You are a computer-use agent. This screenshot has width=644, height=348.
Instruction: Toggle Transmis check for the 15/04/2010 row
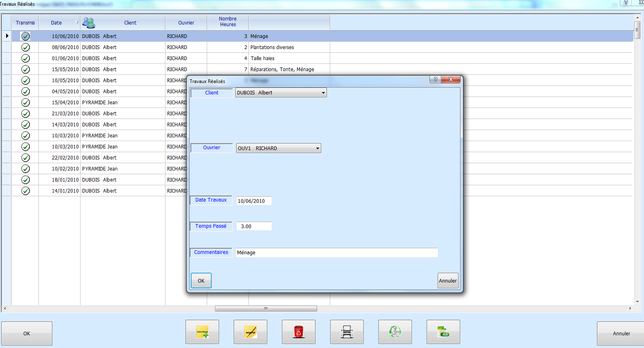pos(25,103)
